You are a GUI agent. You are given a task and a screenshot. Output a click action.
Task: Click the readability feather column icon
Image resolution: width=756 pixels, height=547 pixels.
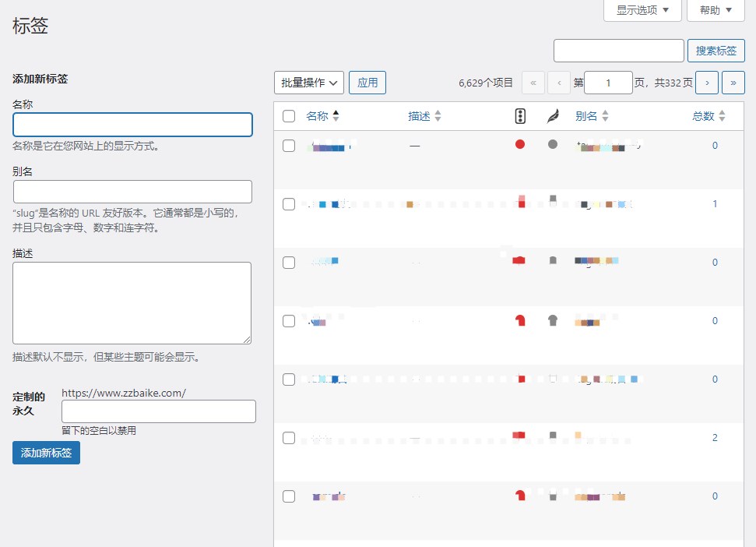tap(552, 116)
